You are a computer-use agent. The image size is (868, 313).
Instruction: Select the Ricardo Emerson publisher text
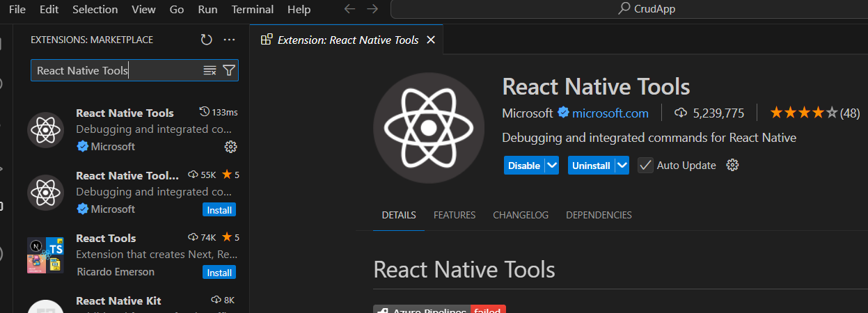pyautogui.click(x=115, y=272)
